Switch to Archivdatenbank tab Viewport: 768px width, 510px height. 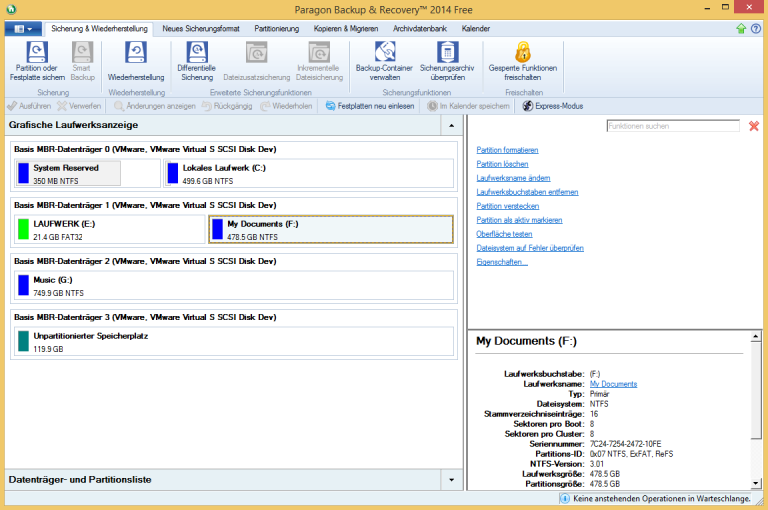click(x=420, y=28)
